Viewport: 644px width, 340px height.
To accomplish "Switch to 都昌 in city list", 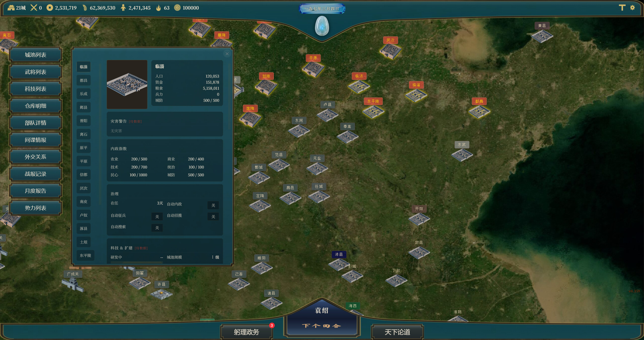I will 84,80.
